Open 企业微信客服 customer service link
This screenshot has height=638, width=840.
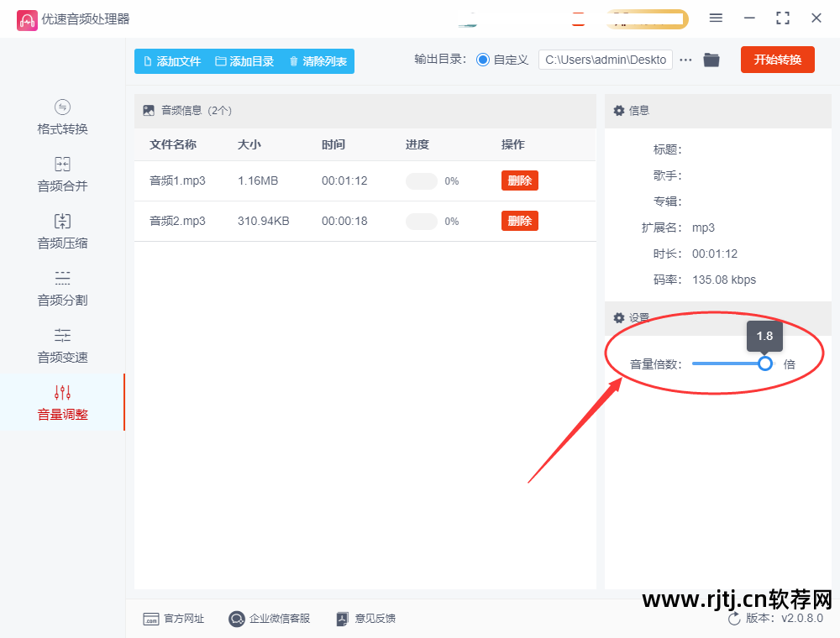click(270, 619)
